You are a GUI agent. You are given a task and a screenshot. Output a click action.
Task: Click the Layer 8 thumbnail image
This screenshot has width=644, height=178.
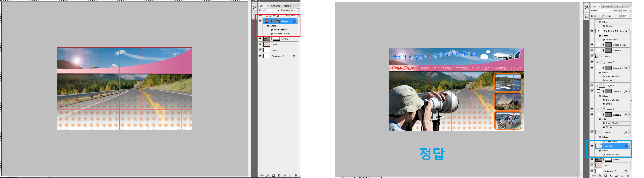598,57
